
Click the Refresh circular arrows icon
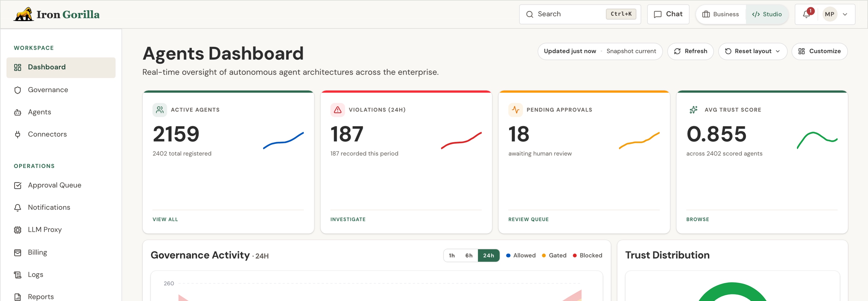pos(677,51)
